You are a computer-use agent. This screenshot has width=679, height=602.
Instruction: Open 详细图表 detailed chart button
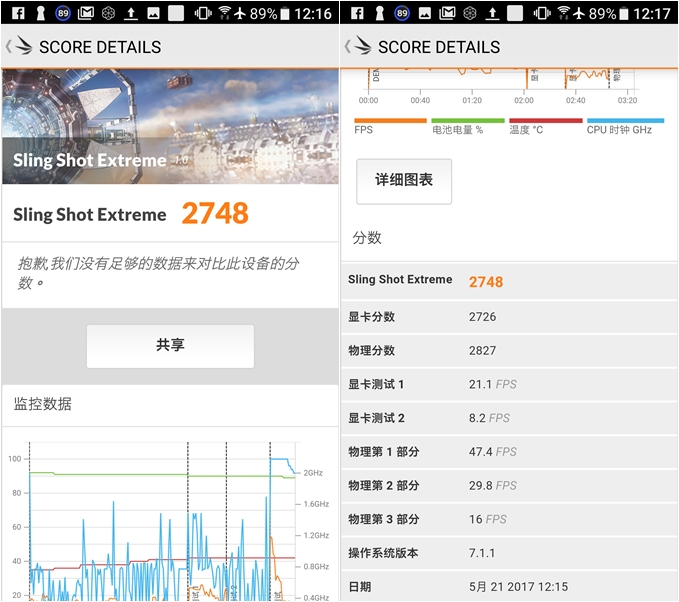coord(404,180)
